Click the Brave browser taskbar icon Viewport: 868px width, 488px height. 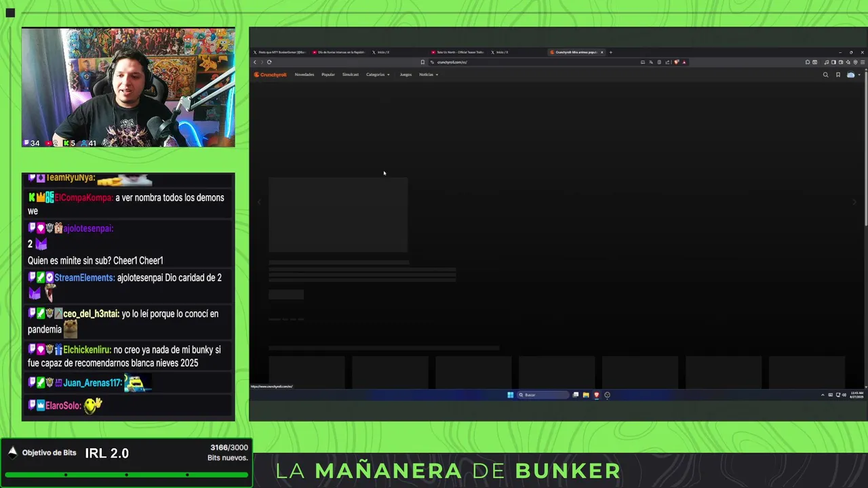pos(597,395)
